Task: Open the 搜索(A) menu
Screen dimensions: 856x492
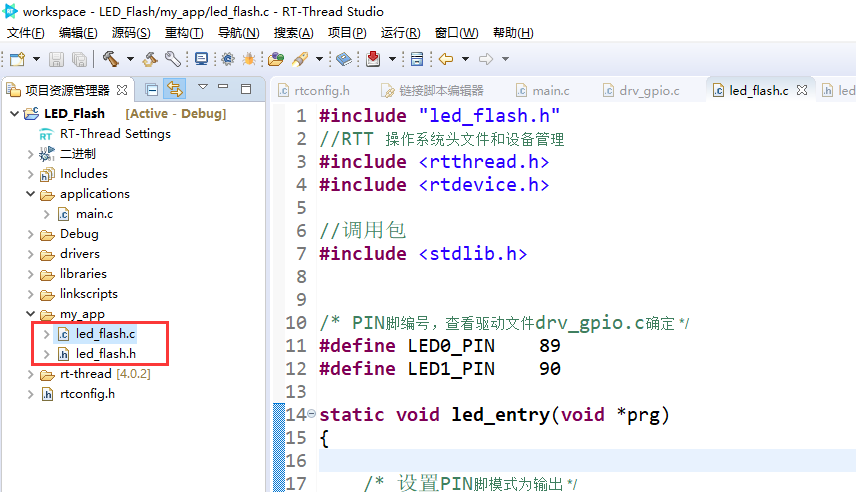Action: (294, 33)
